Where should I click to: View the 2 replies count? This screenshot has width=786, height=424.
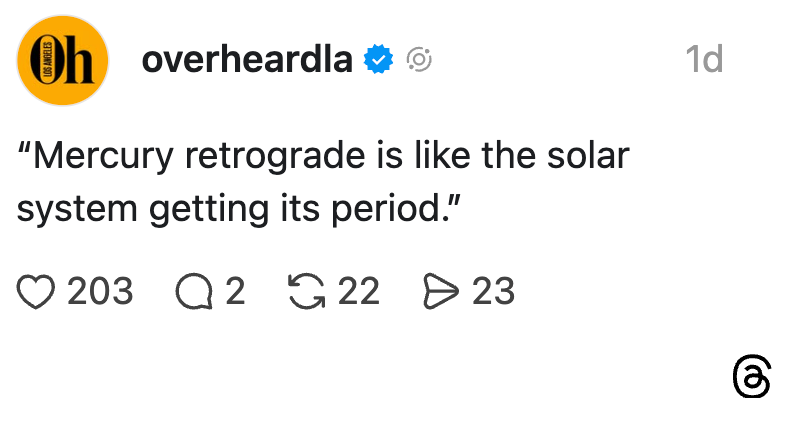[235, 291]
